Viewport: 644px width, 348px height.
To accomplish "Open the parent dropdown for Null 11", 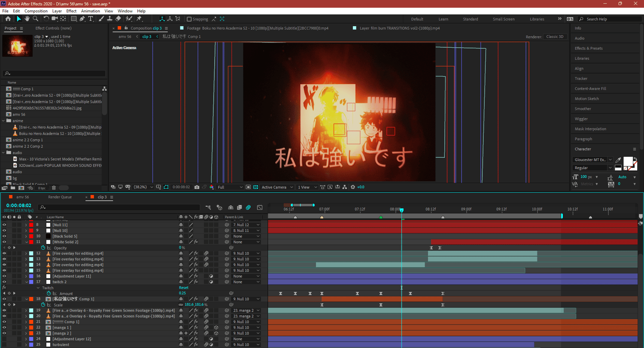I will [246, 225].
